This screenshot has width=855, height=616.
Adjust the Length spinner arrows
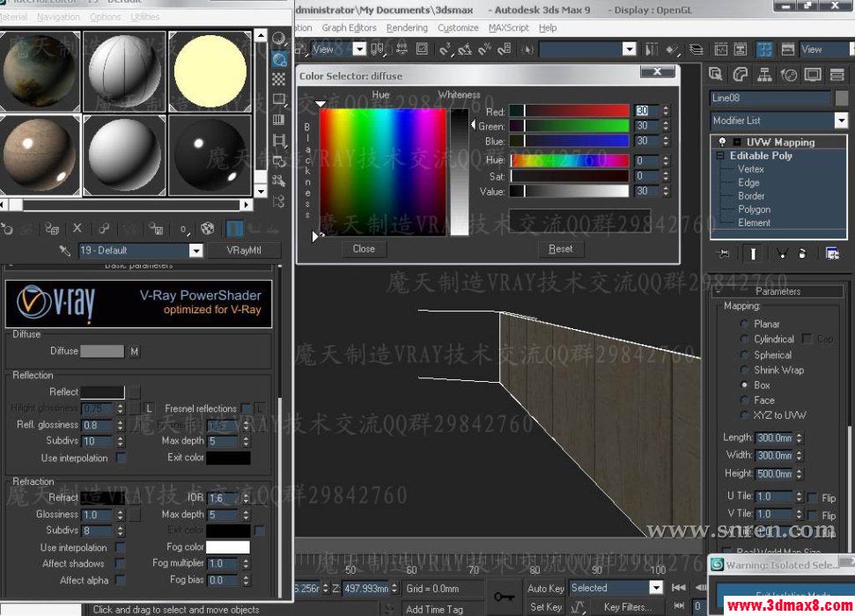click(x=799, y=437)
